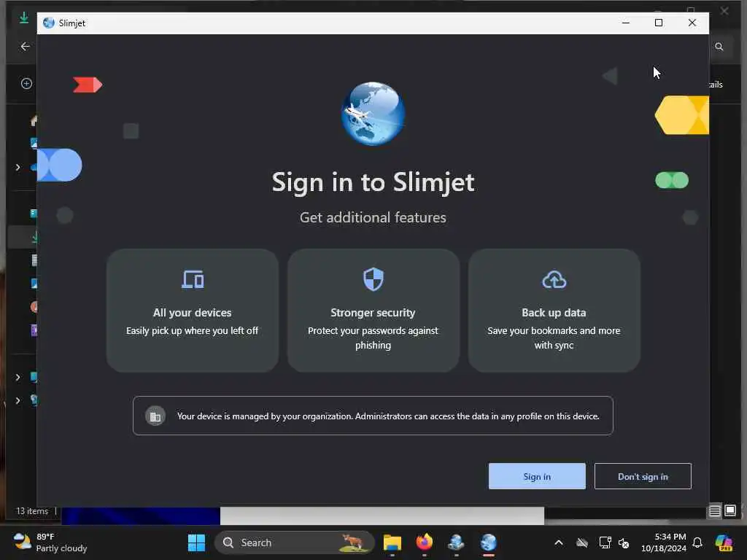This screenshot has width=747, height=560.
Task: Click the File Explorer search magnifier
Action: (x=719, y=47)
